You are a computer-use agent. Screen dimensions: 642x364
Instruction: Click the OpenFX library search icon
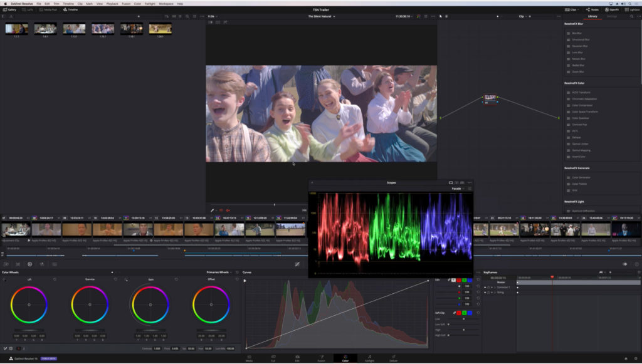coord(631,16)
